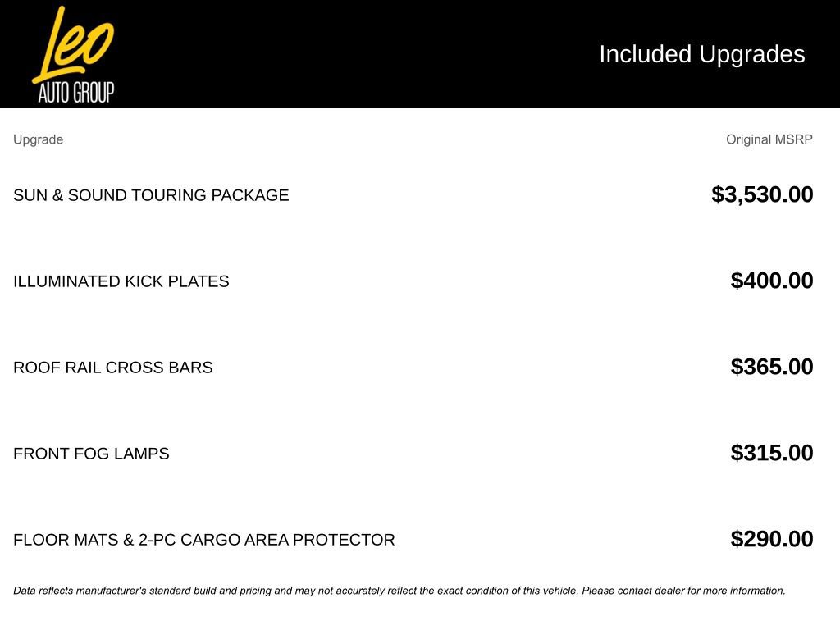Select Floor Mats & 2-PC Cargo Area Protector
Viewport: 840px width, 630px height.
point(204,540)
